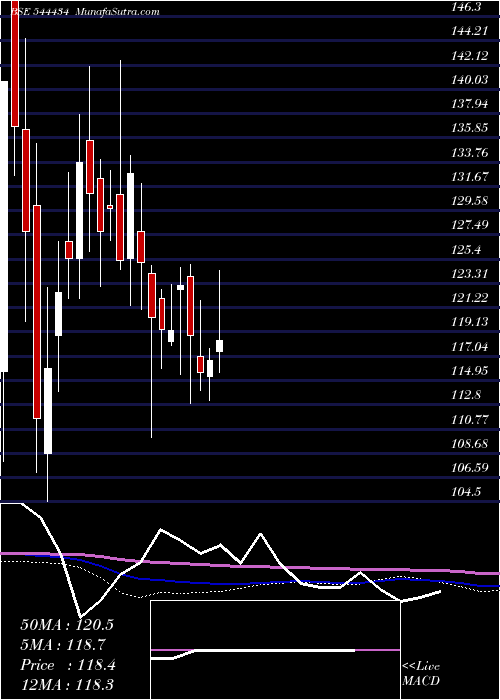Click the last white candlestick on the chart

pos(219,346)
